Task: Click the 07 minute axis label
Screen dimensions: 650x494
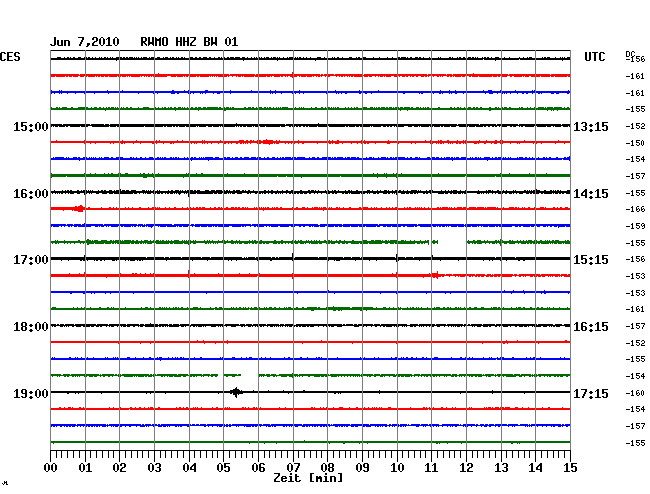Action: (x=293, y=468)
